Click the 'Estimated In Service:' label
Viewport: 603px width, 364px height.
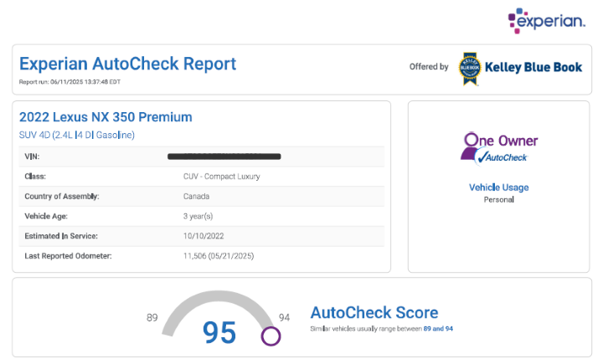coord(61,236)
